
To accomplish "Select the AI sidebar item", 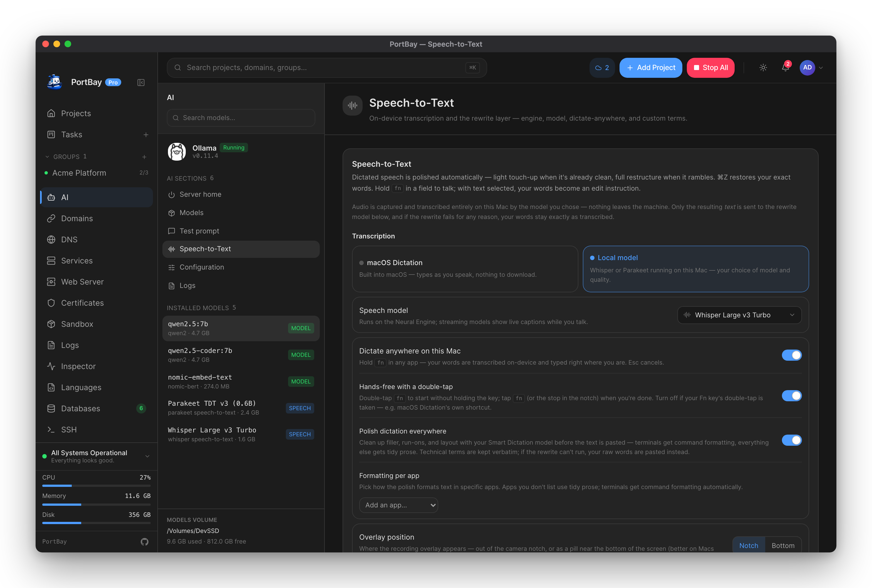I will coord(96,197).
